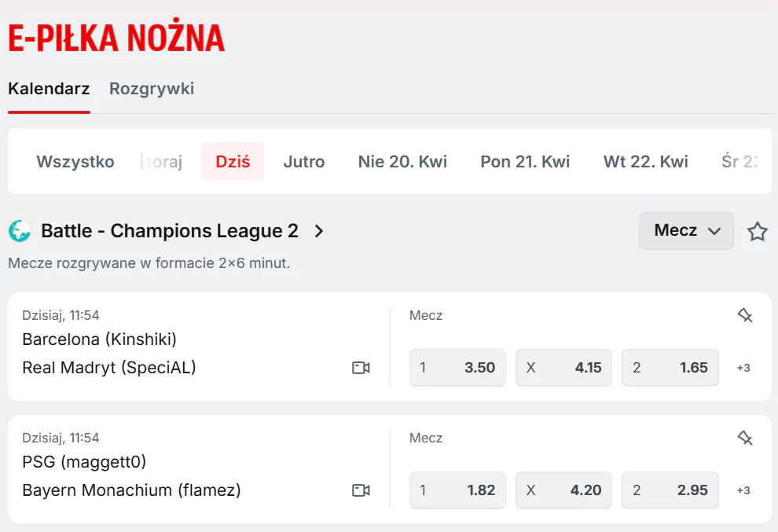Click the star icon to favorite the league
This screenshot has height=532, width=778.
[757, 231]
